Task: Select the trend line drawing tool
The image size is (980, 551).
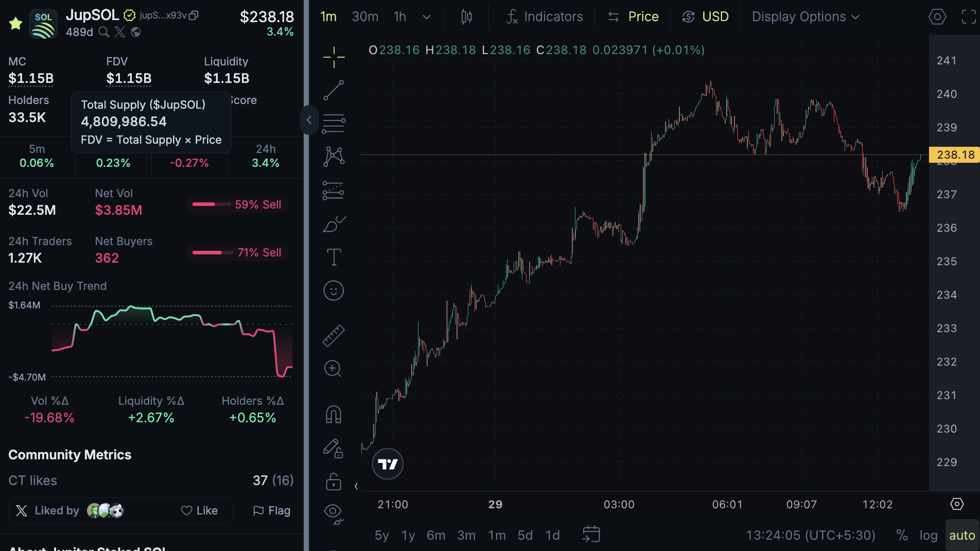Action: pyautogui.click(x=334, y=90)
